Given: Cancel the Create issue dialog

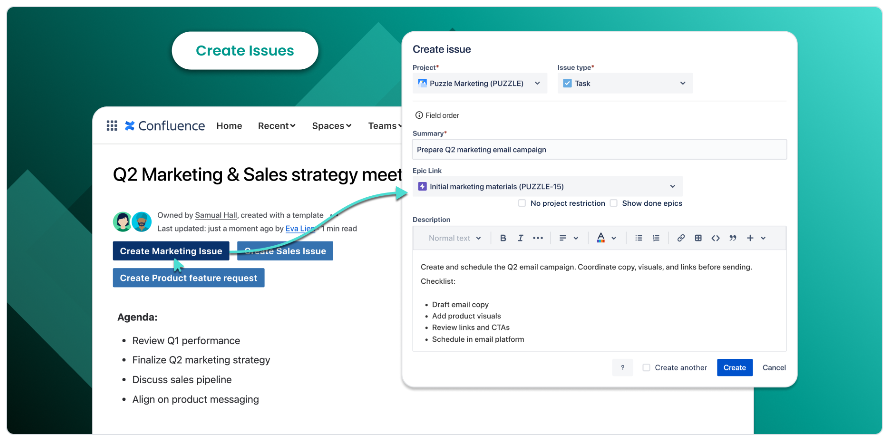Looking at the screenshot, I should [x=774, y=367].
